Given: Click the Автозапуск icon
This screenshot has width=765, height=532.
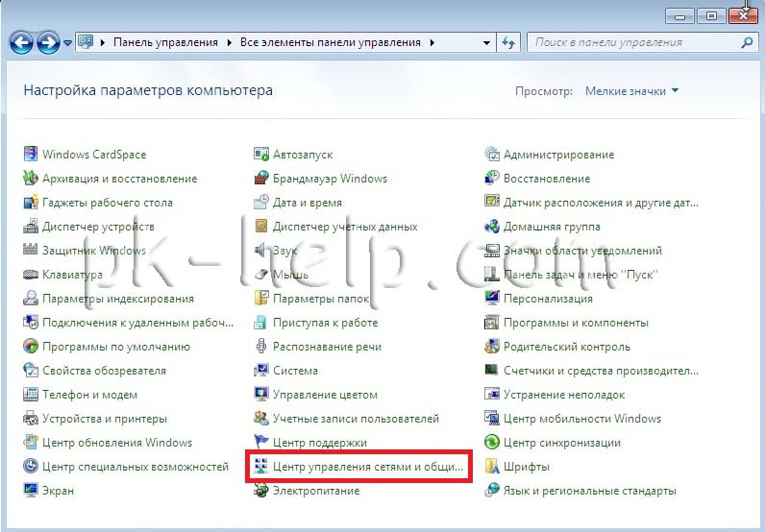Looking at the screenshot, I should coord(261,154).
